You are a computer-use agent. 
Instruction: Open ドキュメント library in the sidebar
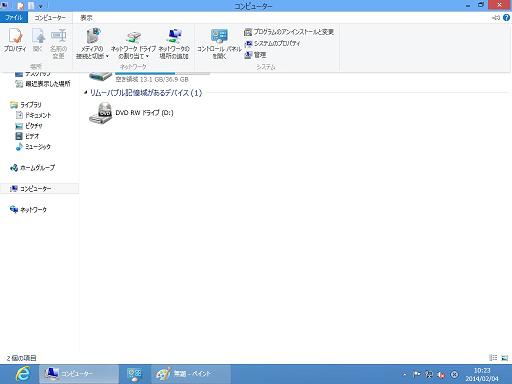[x=33, y=115]
